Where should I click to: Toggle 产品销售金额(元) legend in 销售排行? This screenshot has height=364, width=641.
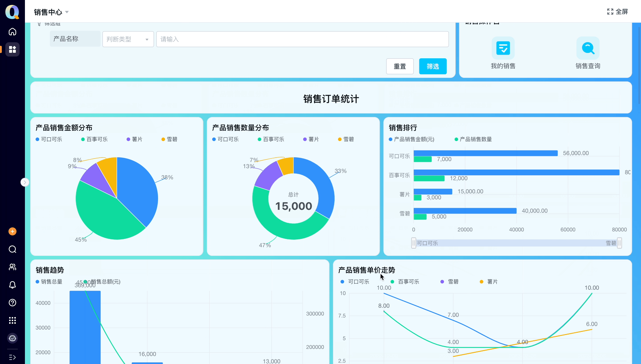coord(412,139)
